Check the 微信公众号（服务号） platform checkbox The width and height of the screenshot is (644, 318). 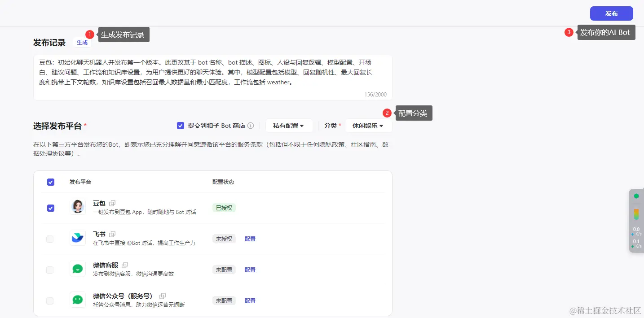coord(50,301)
